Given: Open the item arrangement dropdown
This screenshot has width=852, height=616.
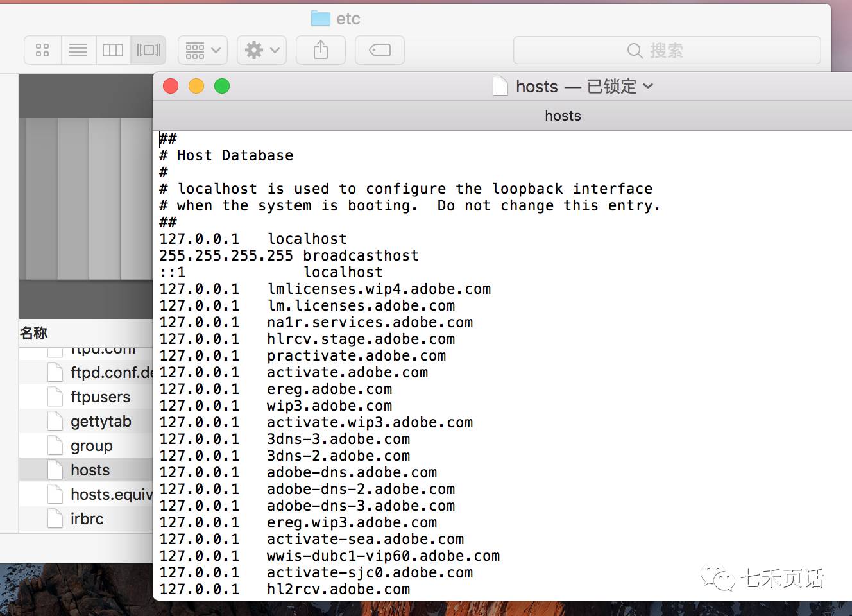Looking at the screenshot, I should click(202, 50).
